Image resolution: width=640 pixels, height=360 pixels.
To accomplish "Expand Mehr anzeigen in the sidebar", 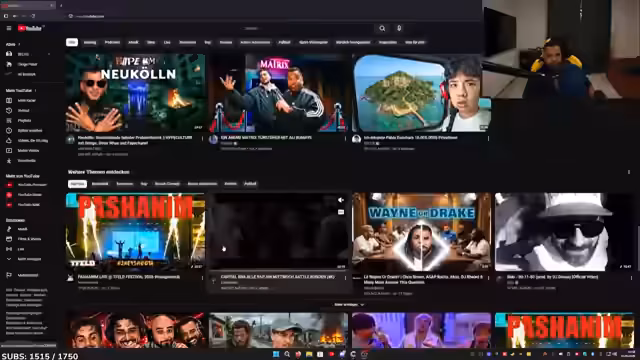I will [24, 259].
